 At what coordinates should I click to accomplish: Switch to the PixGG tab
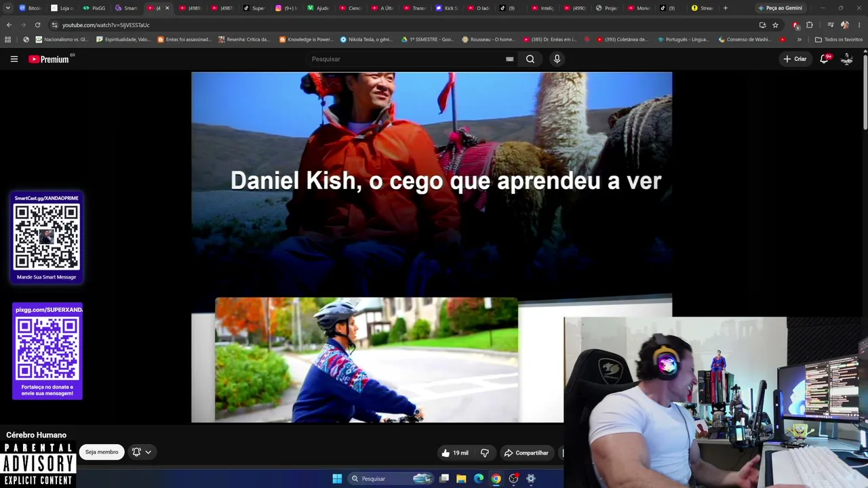coord(94,8)
